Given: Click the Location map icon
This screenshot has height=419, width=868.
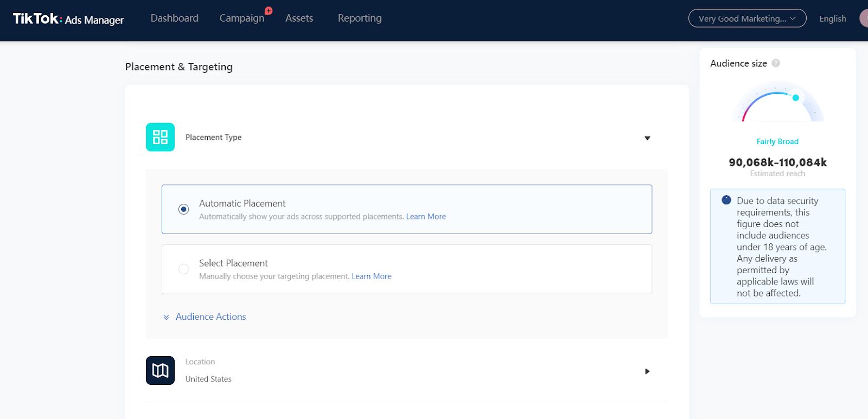Looking at the screenshot, I should point(160,370).
